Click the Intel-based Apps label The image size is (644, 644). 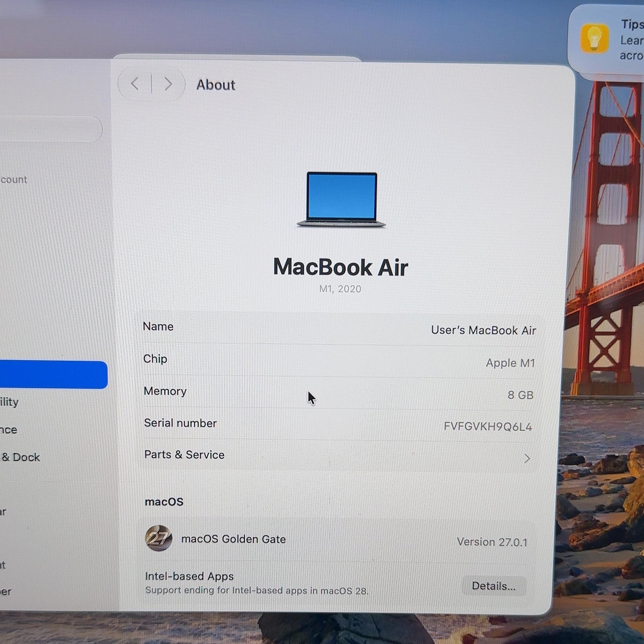189,576
